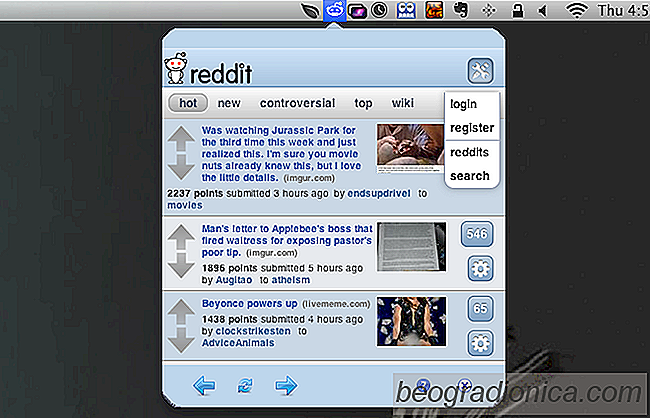Open the Applebee's letter thumbnail
650x418 pixels.
point(412,247)
